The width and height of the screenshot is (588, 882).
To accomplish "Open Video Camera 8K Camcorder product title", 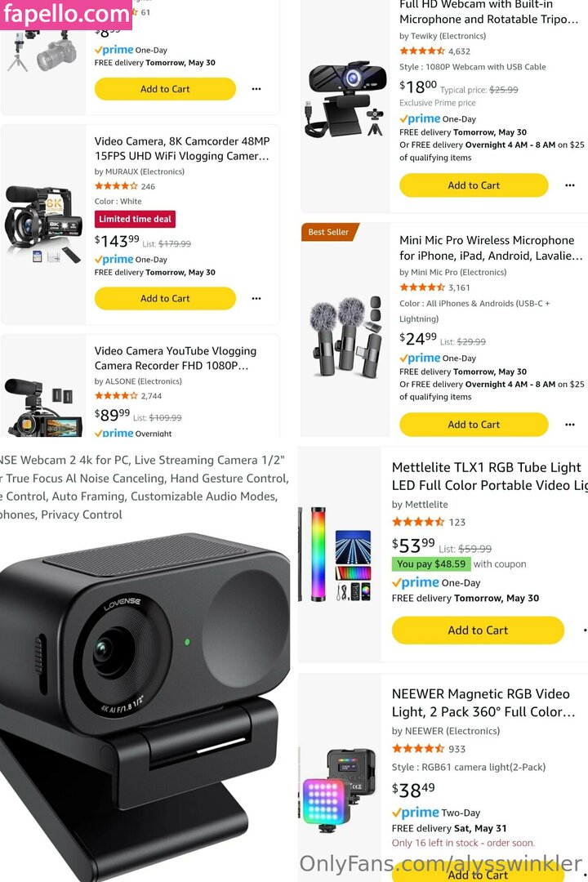I will [x=182, y=149].
